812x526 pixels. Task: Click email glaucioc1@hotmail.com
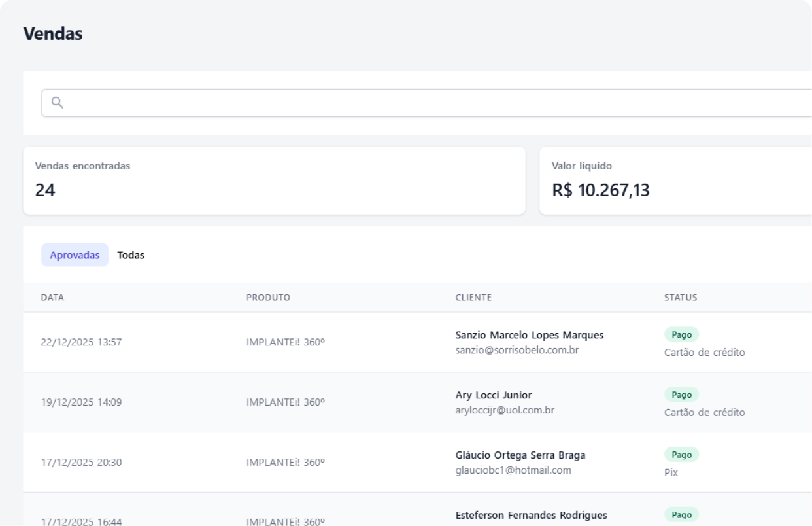pyautogui.click(x=513, y=470)
